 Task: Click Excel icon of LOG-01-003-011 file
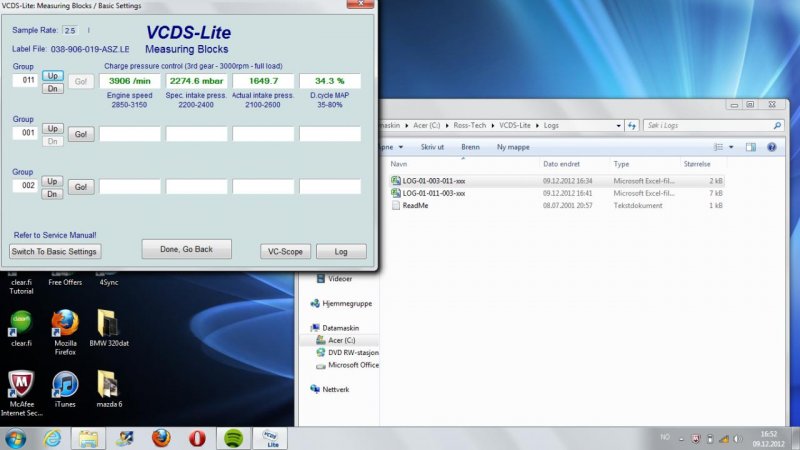(395, 181)
